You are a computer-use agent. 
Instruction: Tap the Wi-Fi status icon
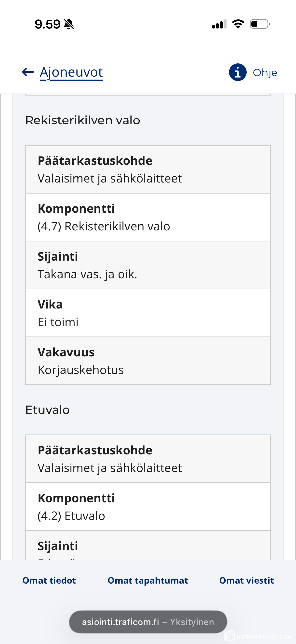pos(238,24)
